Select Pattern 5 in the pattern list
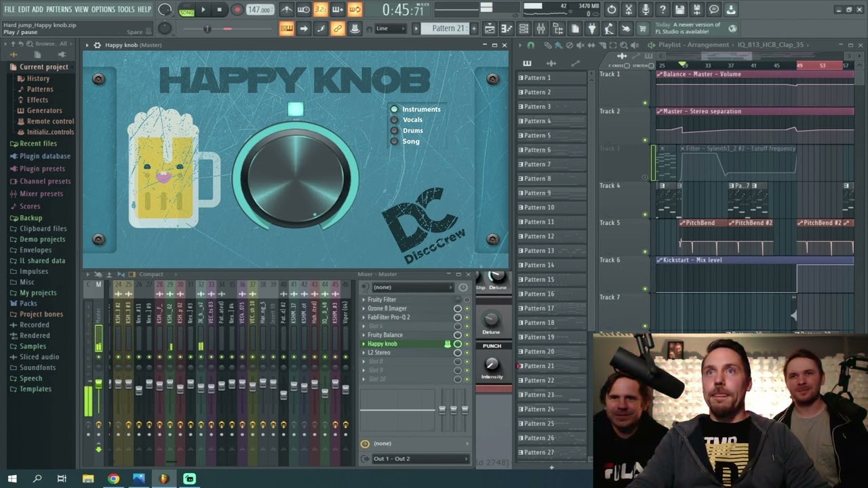 pyautogui.click(x=551, y=136)
